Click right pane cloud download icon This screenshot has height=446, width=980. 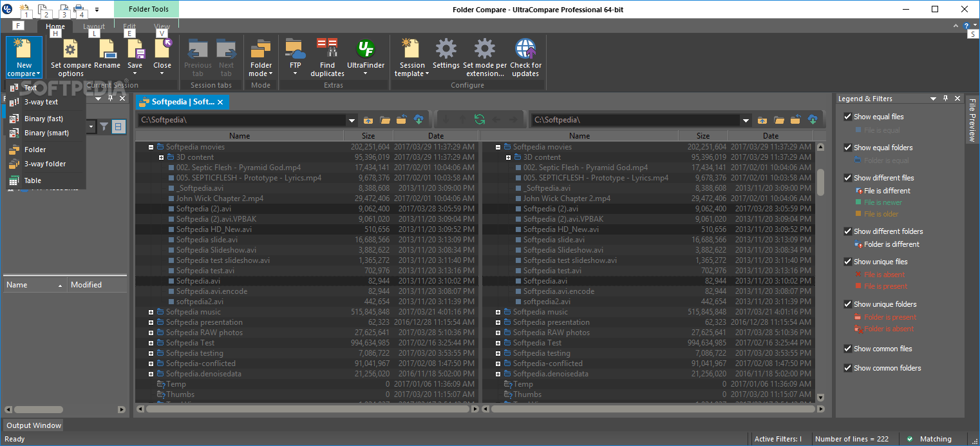[813, 120]
